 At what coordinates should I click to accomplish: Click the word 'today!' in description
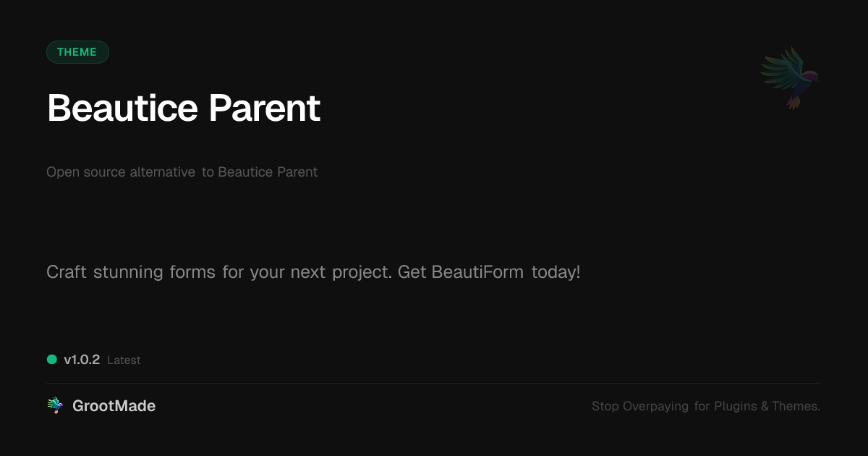click(x=556, y=273)
